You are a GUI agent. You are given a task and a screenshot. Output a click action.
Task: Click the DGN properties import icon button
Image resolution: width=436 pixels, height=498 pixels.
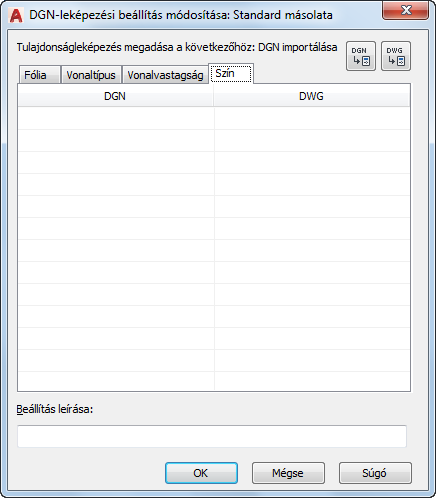point(361,56)
